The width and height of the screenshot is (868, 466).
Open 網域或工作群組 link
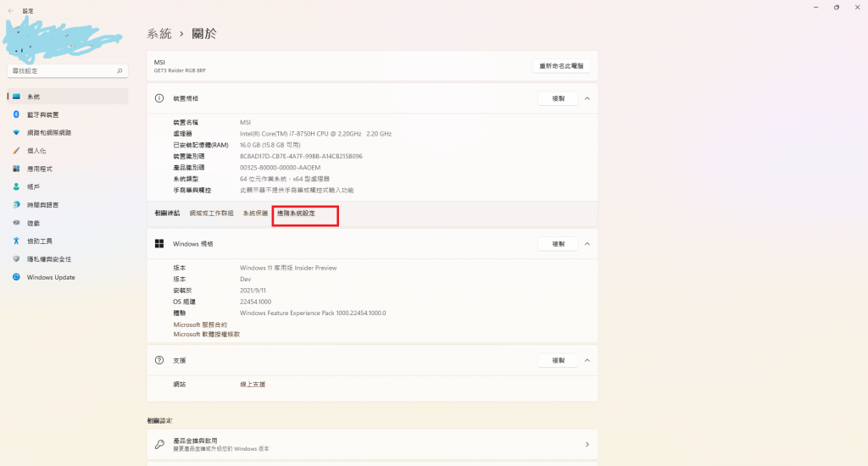click(211, 213)
